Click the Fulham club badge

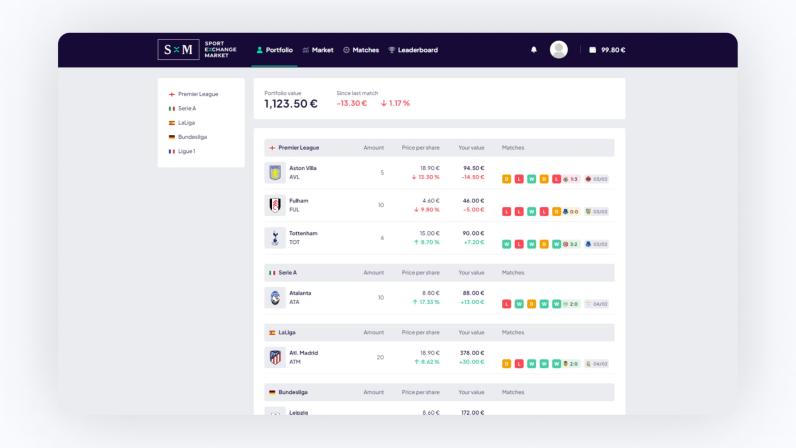pos(275,205)
